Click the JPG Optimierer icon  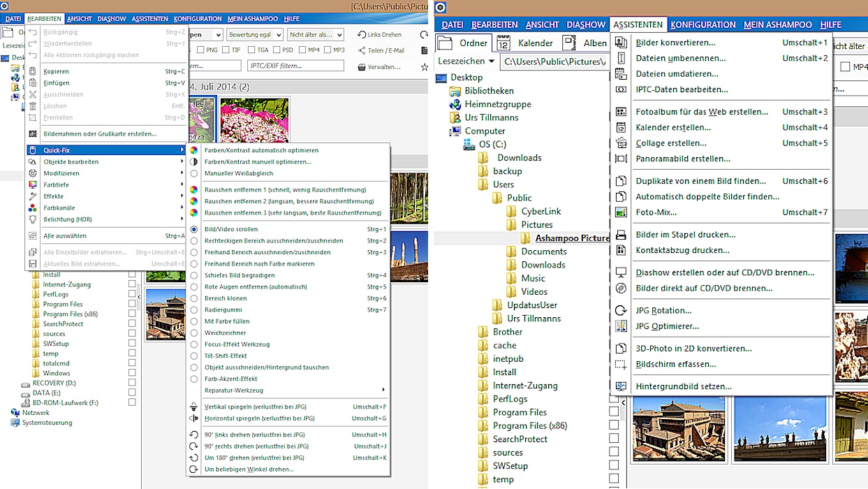(621, 326)
